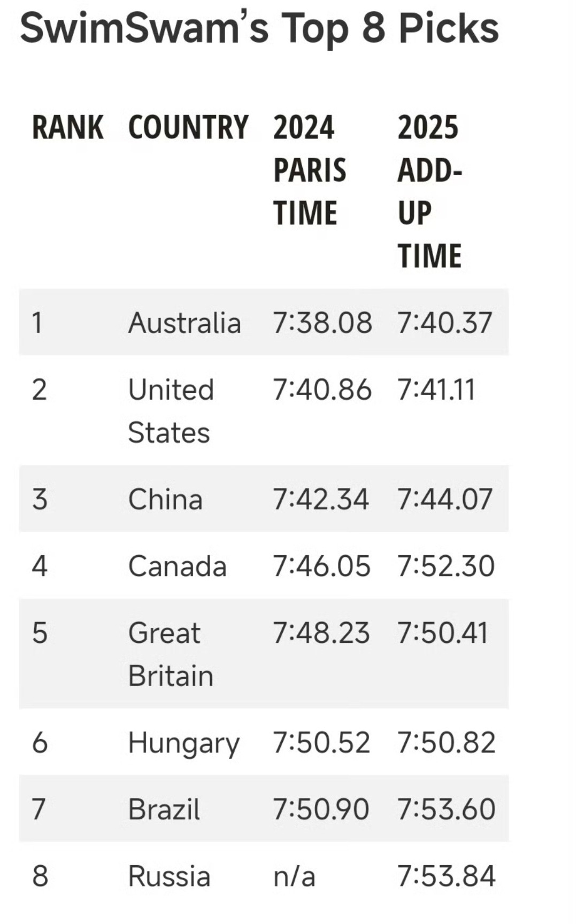Select the Hungary country cell
Viewport: 577px width, 924px height.
pos(184,743)
